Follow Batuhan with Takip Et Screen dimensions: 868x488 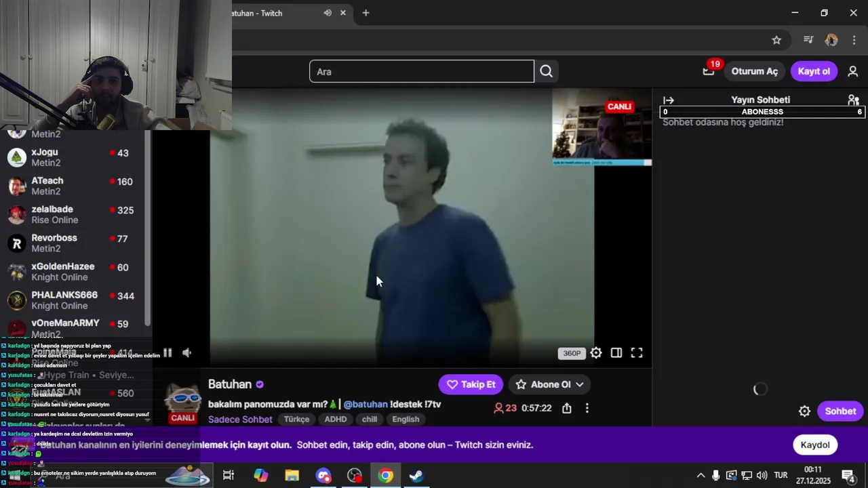(471, 384)
